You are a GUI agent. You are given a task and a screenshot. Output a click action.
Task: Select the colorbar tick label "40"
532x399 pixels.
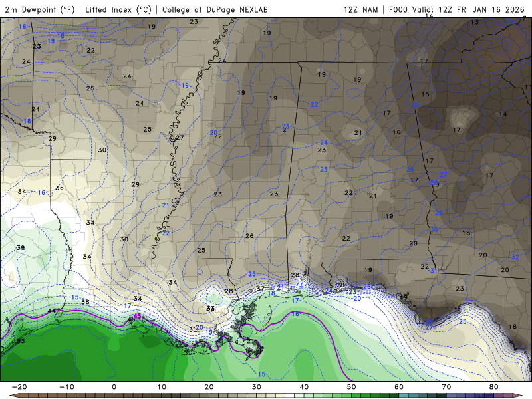click(304, 387)
